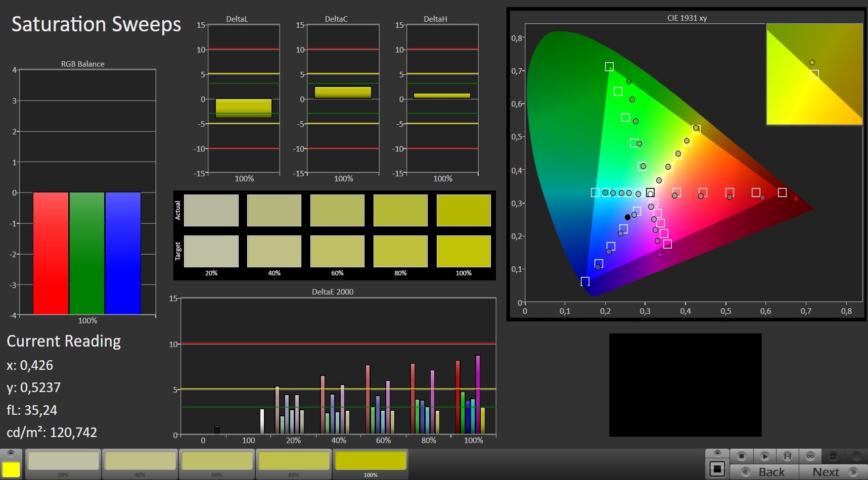Click the zoomed yellow CIE inset thumbnail
This screenshot has height=480, width=868.
[x=814, y=74]
